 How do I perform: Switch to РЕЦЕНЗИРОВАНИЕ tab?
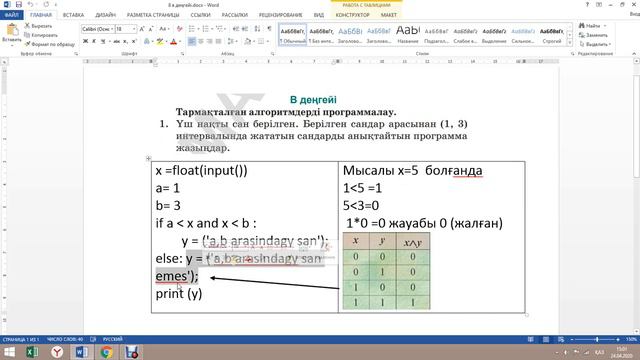point(280,15)
